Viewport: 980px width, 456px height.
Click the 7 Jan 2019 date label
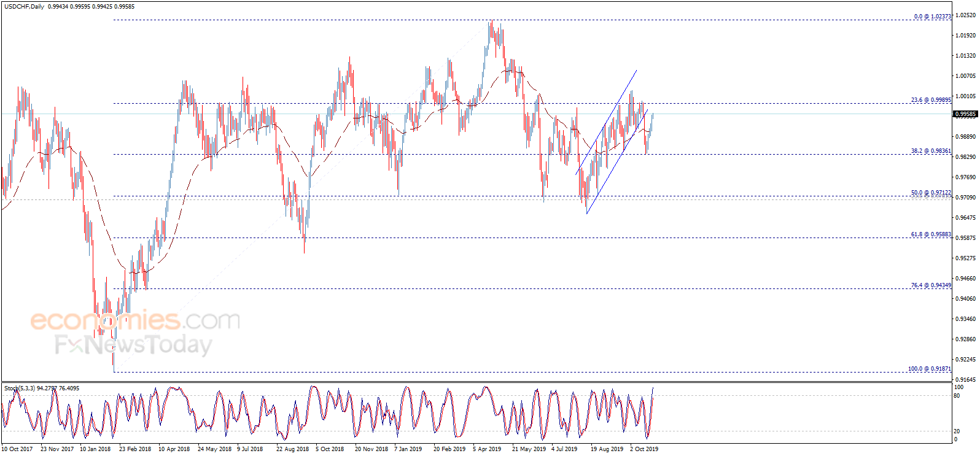pyautogui.click(x=408, y=449)
